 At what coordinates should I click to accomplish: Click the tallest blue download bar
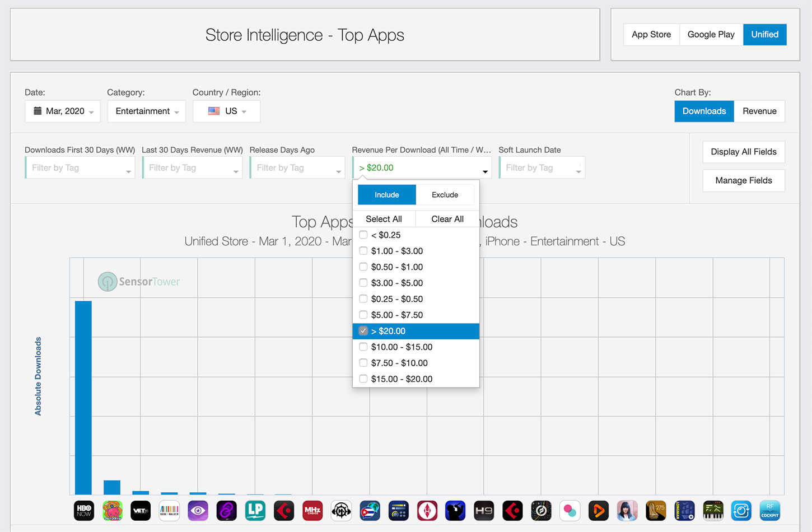coord(83,398)
